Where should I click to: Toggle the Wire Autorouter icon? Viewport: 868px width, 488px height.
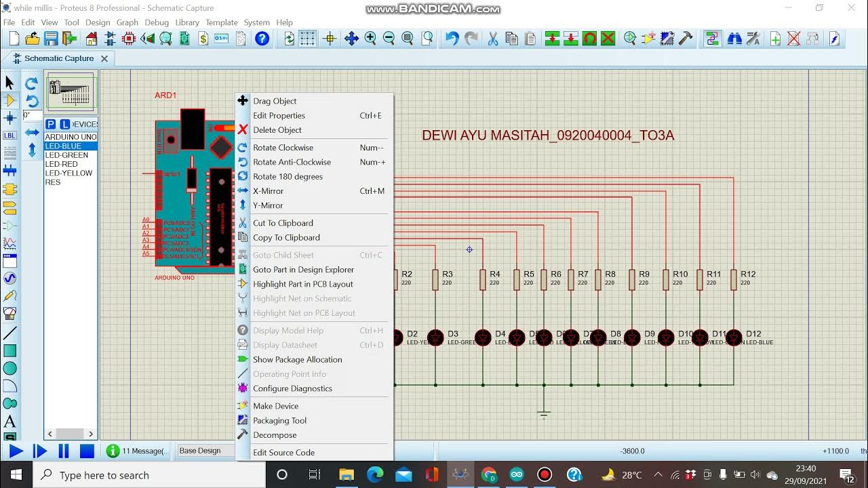(x=712, y=39)
